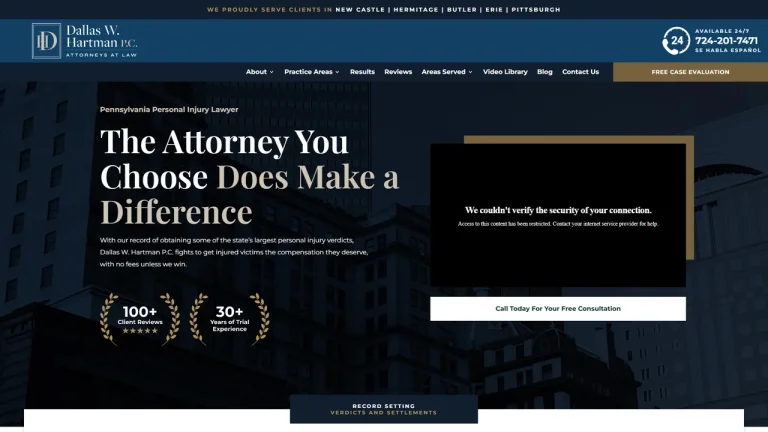
Task: Call the 724-201-7471 phone number
Action: point(726,41)
